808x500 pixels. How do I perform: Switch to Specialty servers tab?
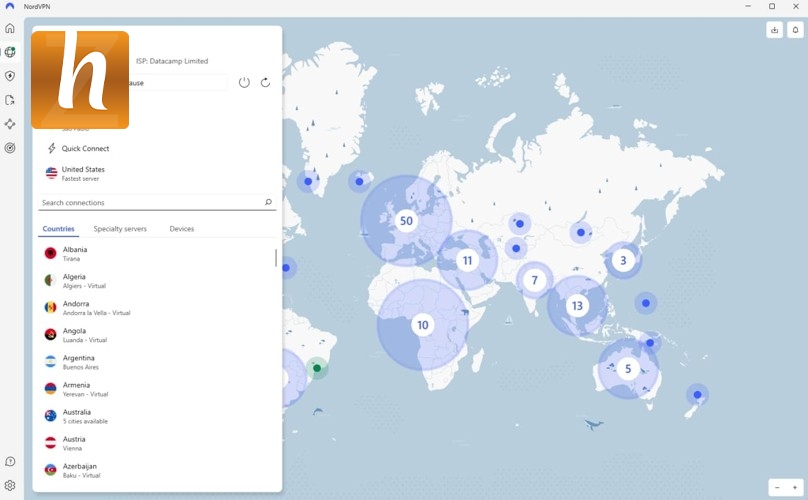click(120, 229)
